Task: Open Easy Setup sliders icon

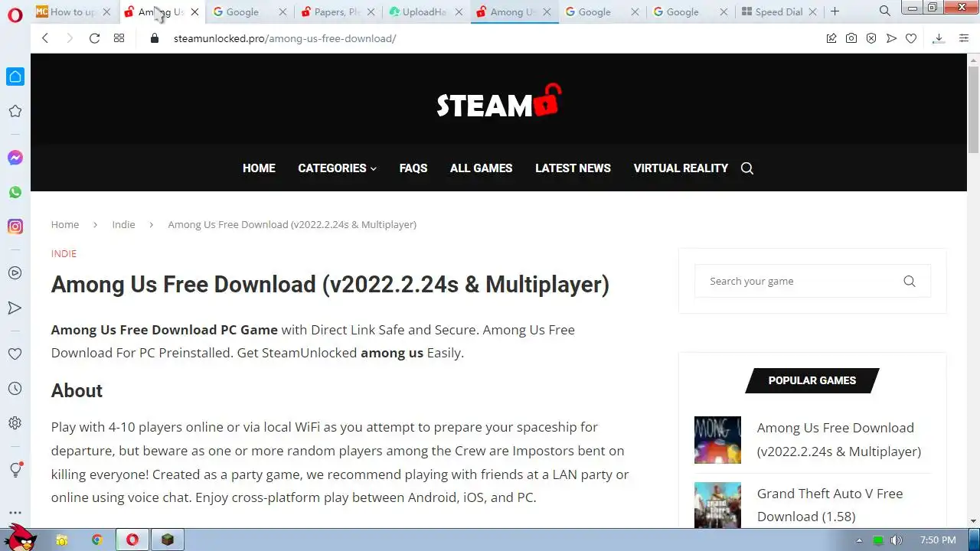Action: tap(963, 38)
